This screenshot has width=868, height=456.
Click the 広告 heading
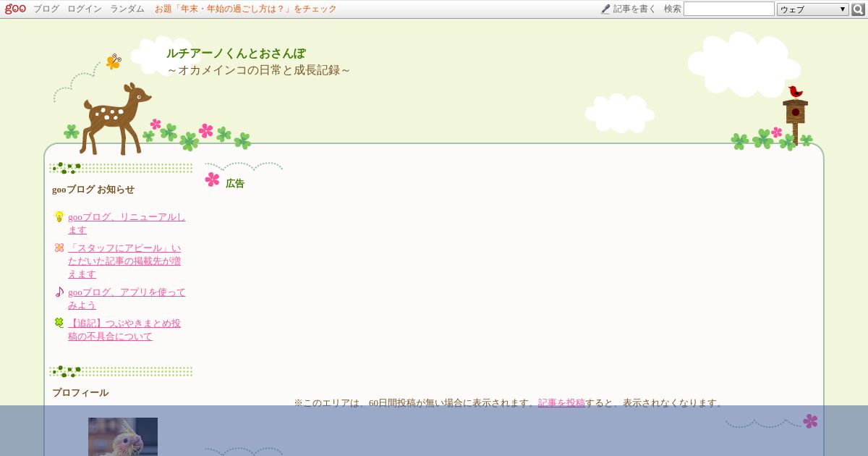click(235, 184)
